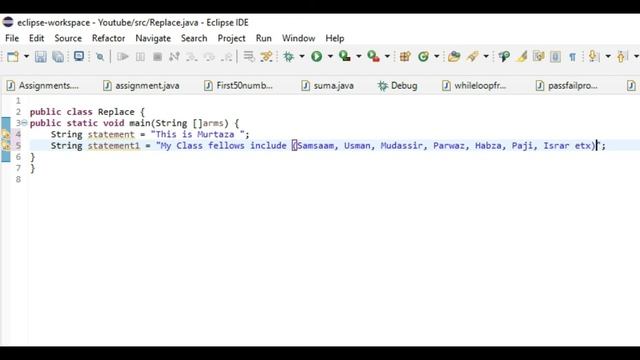The width and height of the screenshot is (640, 360).
Task: Click the New Java Class icon
Action: [x=423, y=56]
